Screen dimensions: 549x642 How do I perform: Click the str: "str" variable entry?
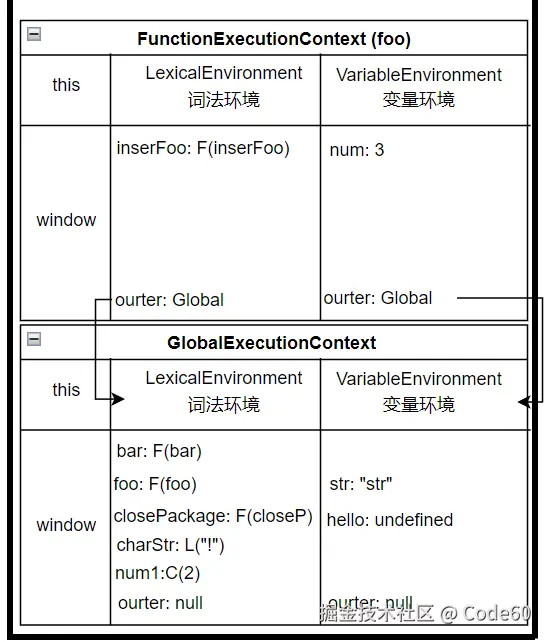[x=361, y=484]
